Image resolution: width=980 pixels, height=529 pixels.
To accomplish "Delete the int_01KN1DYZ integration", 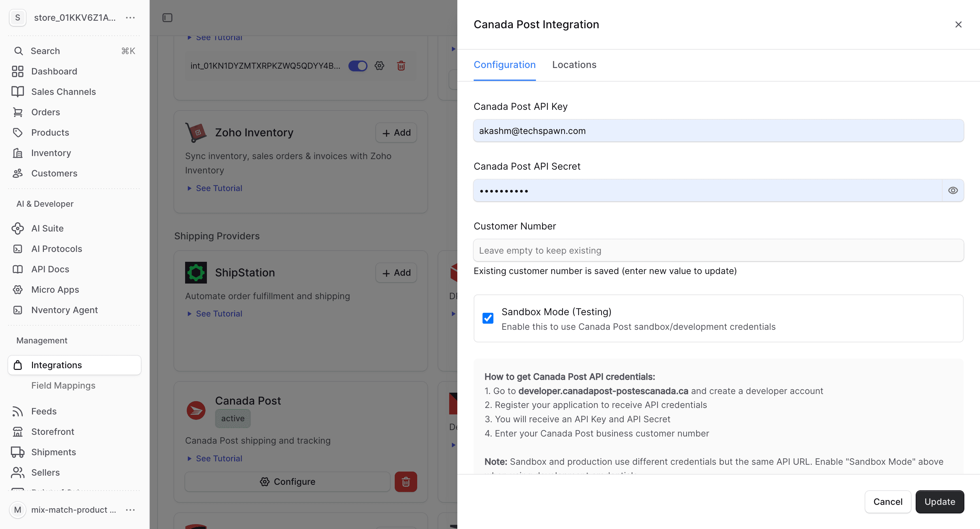I will (401, 66).
